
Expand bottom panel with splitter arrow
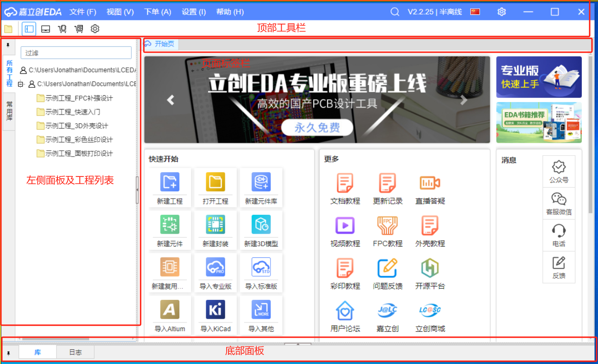(x=298, y=343)
